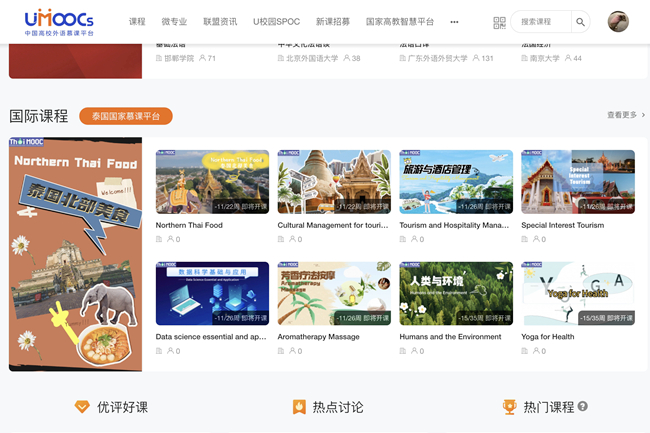Click the large Northern Thai Food banner
This screenshot has width=650, height=433.
point(75,254)
